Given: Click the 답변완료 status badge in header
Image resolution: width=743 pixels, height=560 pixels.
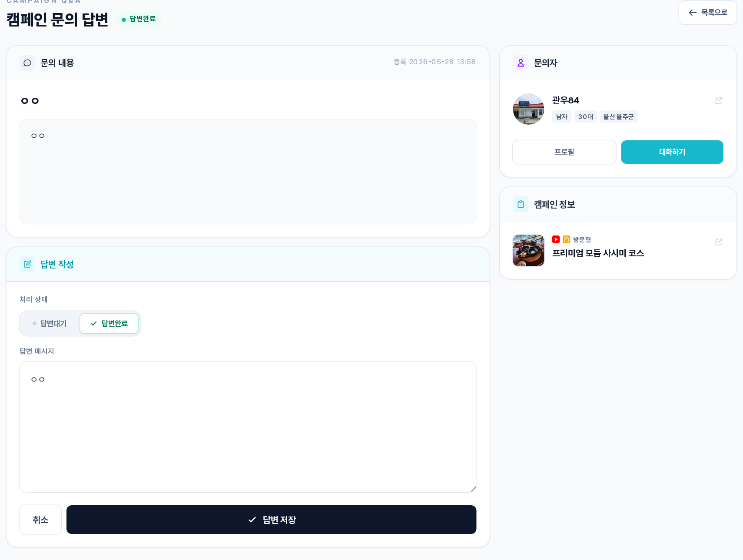Looking at the screenshot, I should pos(139,19).
